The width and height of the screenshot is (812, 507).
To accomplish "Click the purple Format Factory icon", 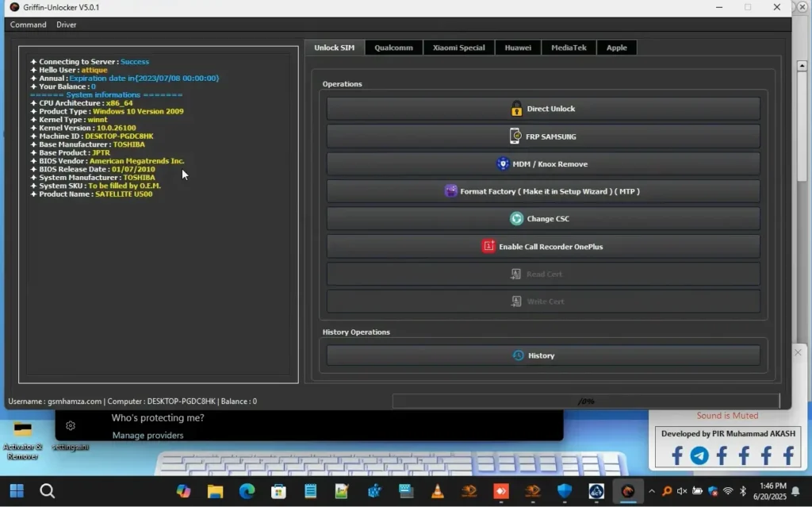I will 450,191.
